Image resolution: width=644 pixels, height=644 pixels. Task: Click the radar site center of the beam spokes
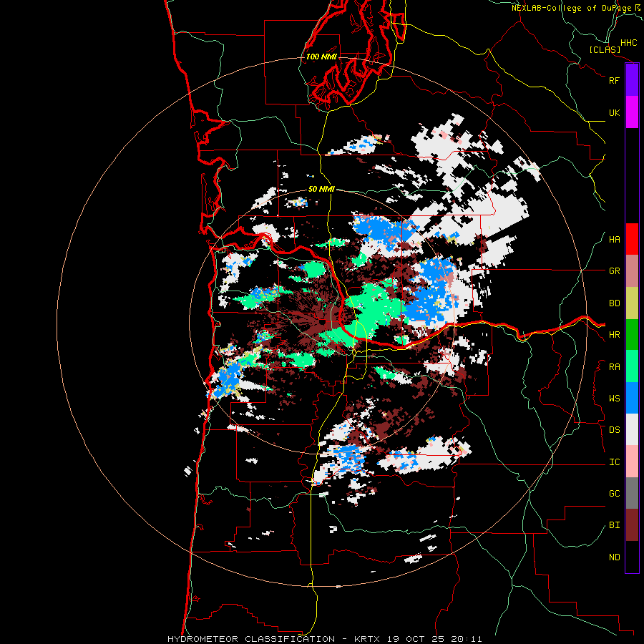[x=322, y=321]
